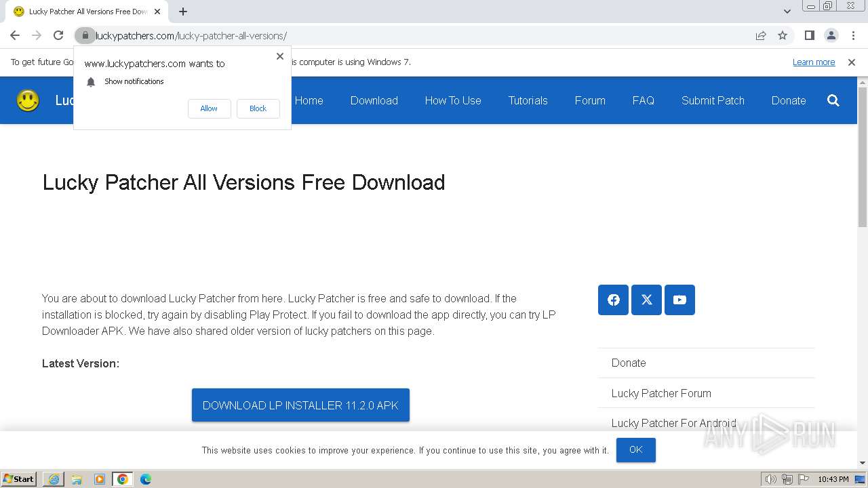The height and width of the screenshot is (488, 868).
Task: Open the volume speaker tray icon
Action: point(770,479)
